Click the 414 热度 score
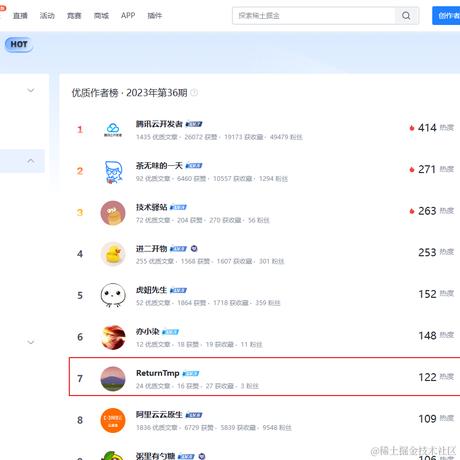460x460 pixels. (436, 128)
